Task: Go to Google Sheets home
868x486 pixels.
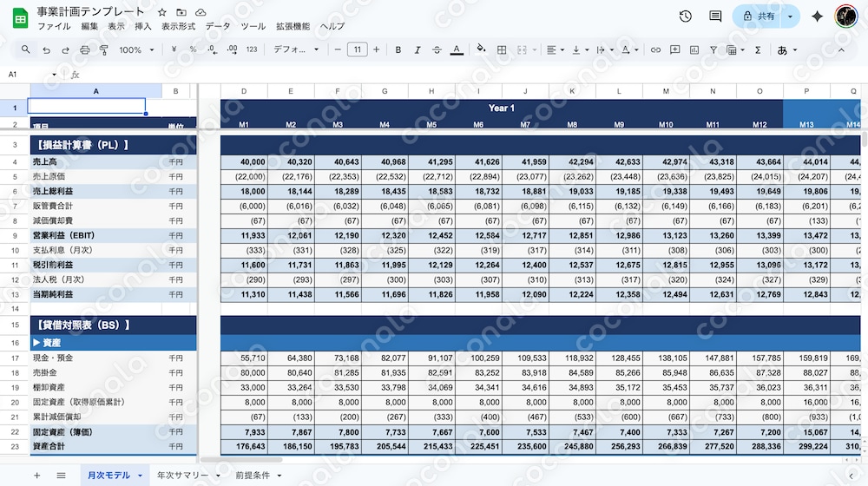Action: tap(21, 18)
